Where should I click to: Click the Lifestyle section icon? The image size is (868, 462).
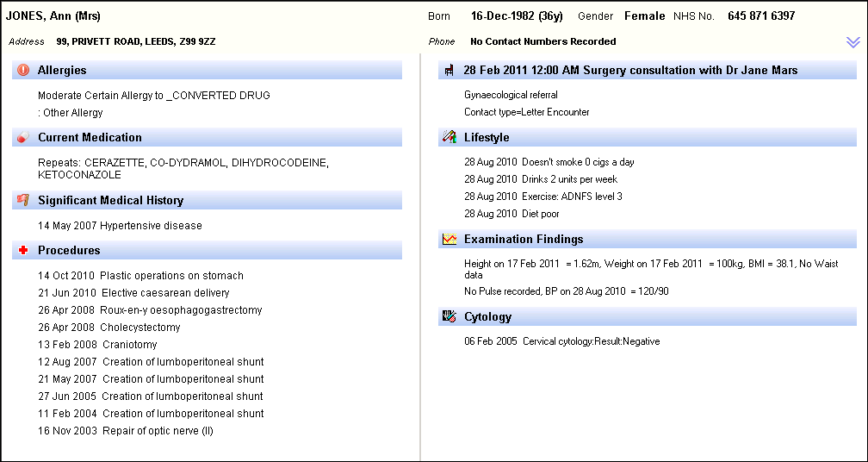[x=449, y=138]
